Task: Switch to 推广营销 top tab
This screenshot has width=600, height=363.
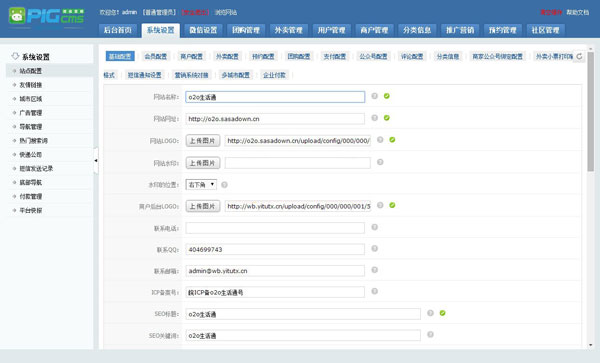Action: tap(460, 30)
